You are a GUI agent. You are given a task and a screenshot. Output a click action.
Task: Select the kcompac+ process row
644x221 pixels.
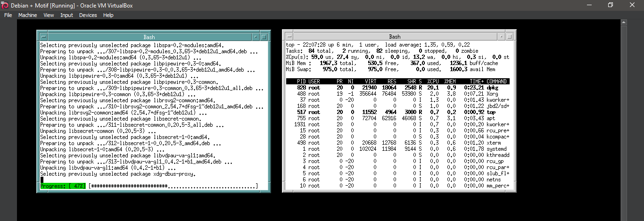[397, 137]
